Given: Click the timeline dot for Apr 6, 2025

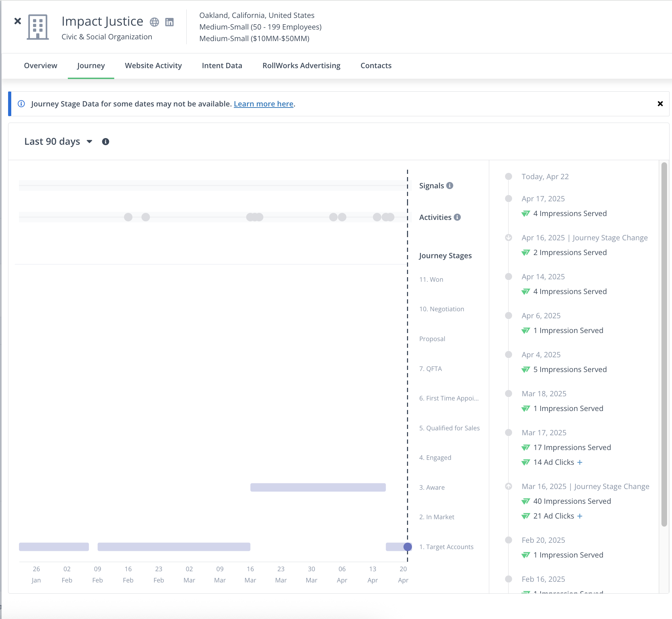Looking at the screenshot, I should point(509,315).
